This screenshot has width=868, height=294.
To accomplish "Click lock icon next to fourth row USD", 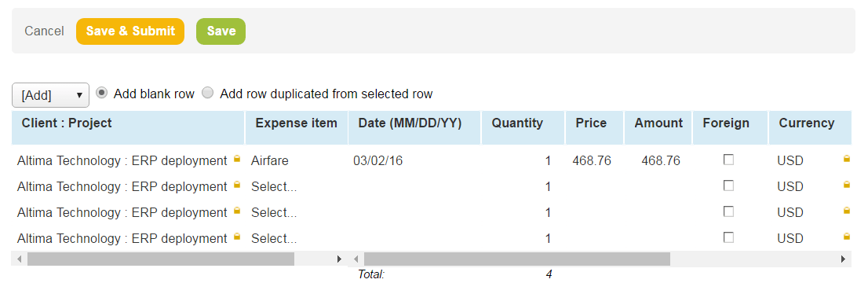I will [846, 237].
